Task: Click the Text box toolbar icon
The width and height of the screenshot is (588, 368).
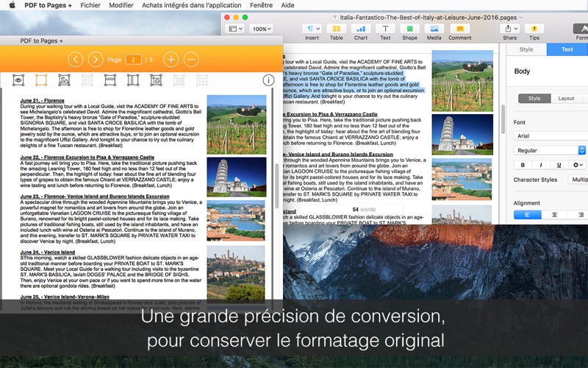Action: point(385,29)
